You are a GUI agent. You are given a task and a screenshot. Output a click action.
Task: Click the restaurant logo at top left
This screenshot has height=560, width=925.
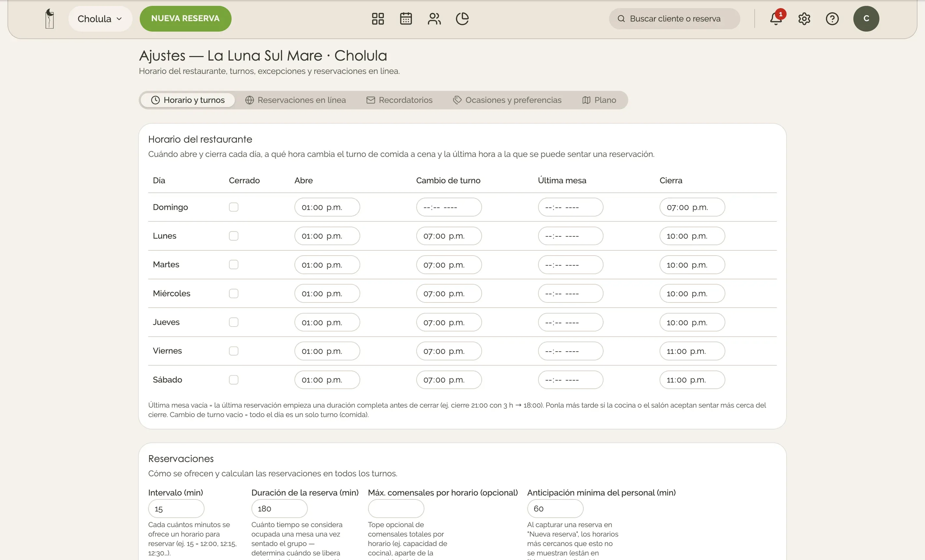pyautogui.click(x=50, y=18)
